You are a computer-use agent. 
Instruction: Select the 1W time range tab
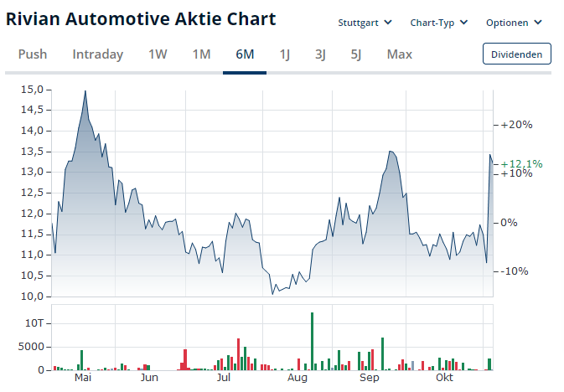(x=158, y=54)
